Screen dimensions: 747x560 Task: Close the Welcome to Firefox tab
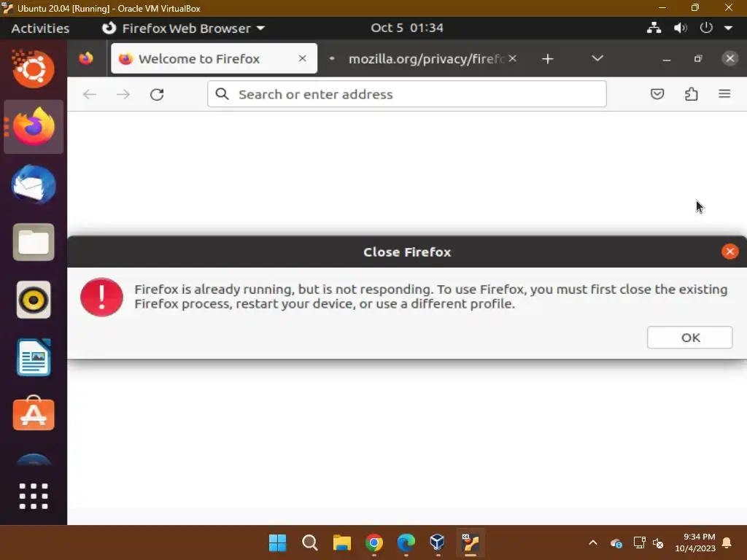pos(302,58)
